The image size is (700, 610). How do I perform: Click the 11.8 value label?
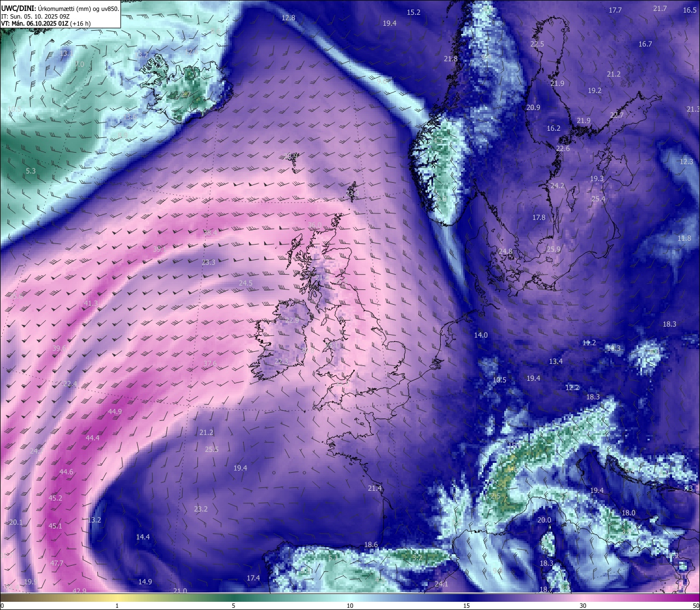tap(684, 238)
